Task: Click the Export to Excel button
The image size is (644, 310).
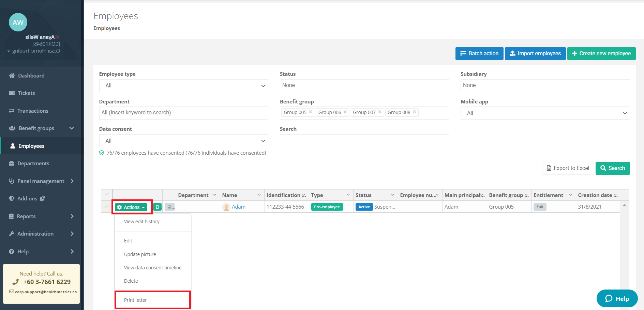Action: (x=568, y=168)
